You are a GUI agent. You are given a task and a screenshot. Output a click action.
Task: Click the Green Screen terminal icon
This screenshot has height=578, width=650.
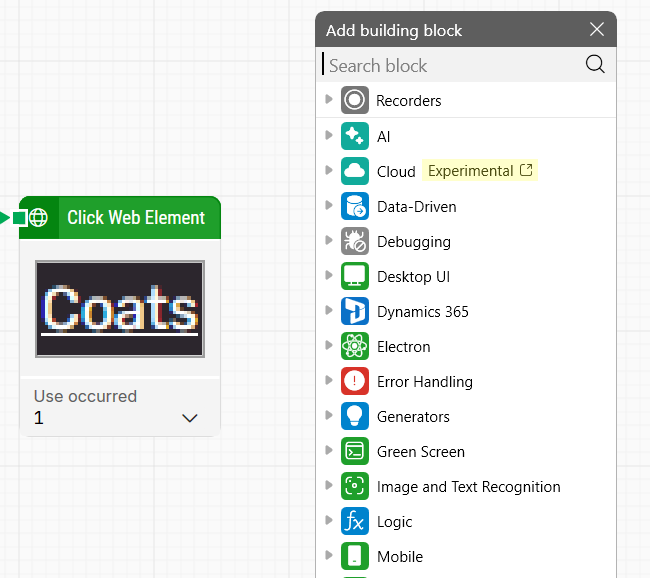(x=355, y=452)
